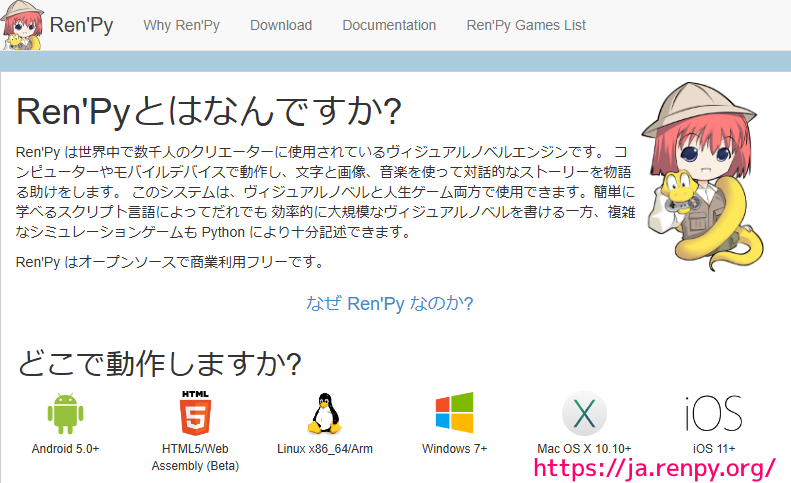Click the Linux x86_64/Arm label

(x=325, y=449)
